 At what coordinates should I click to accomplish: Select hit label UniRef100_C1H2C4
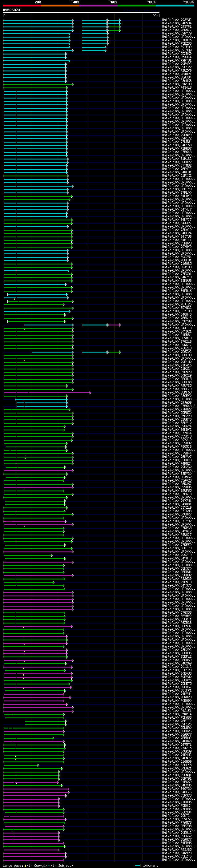pos(177,369)
